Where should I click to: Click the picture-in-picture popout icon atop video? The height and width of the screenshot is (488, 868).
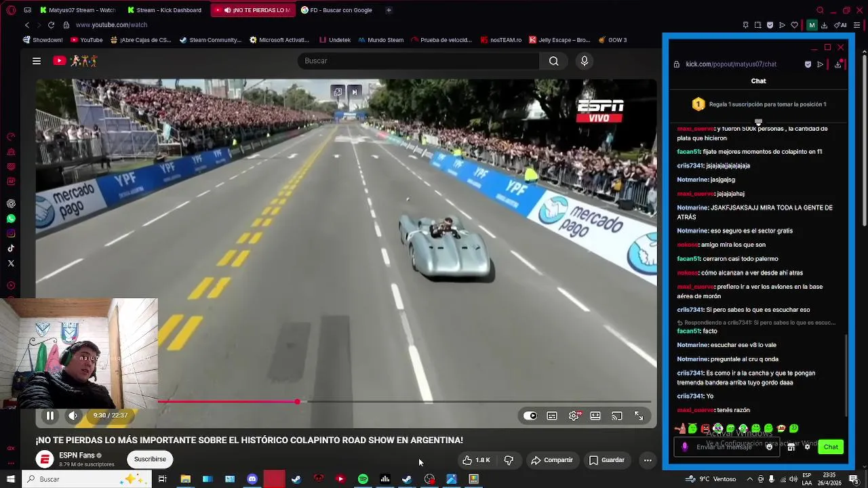pyautogui.click(x=338, y=91)
